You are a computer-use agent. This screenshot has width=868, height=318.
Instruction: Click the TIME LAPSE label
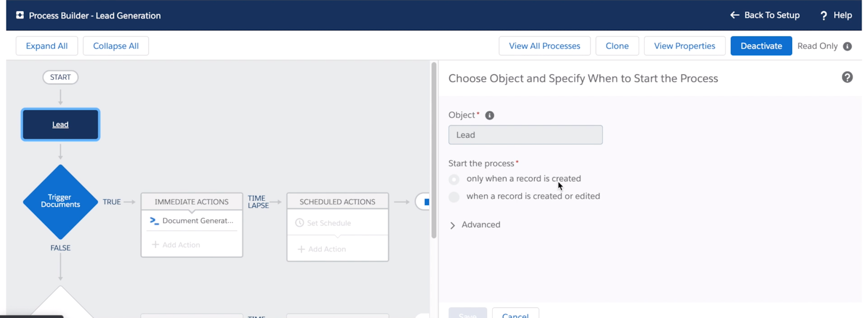tap(258, 202)
